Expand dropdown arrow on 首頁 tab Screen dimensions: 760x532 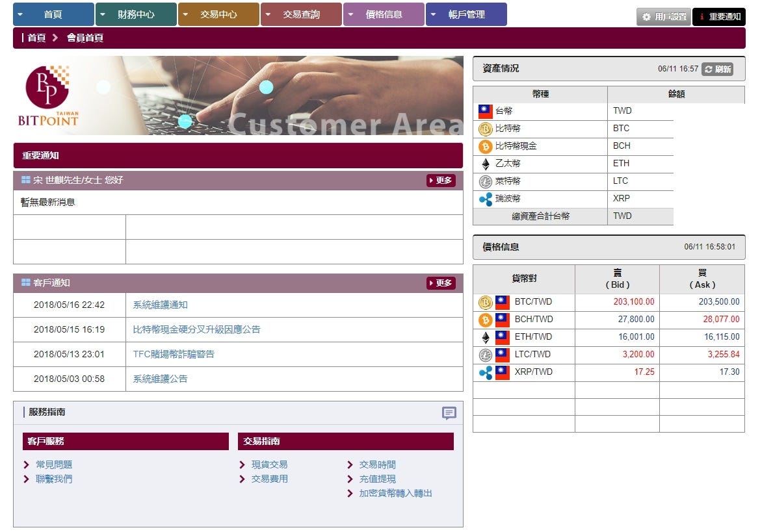click(20, 14)
